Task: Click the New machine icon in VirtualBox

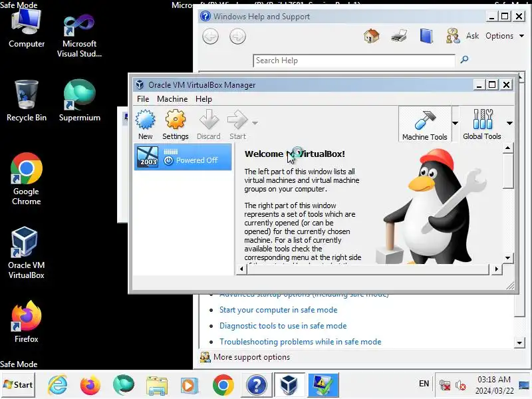Action: [145, 124]
